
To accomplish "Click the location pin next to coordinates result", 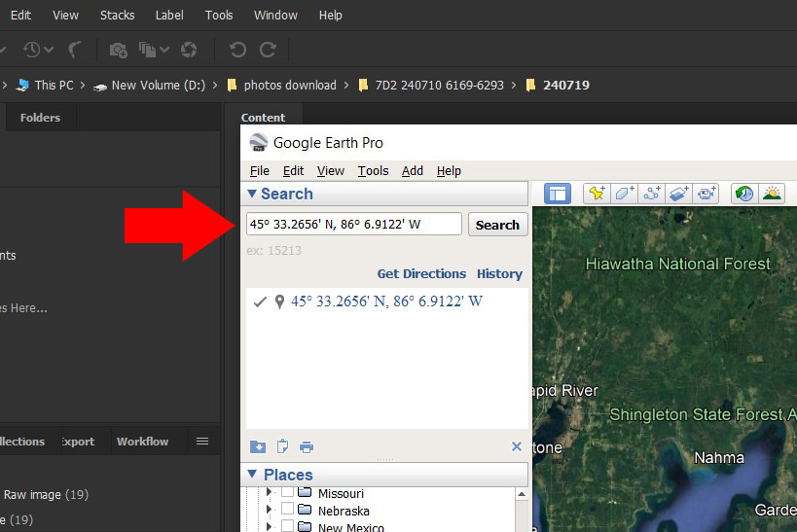I will tap(279, 301).
